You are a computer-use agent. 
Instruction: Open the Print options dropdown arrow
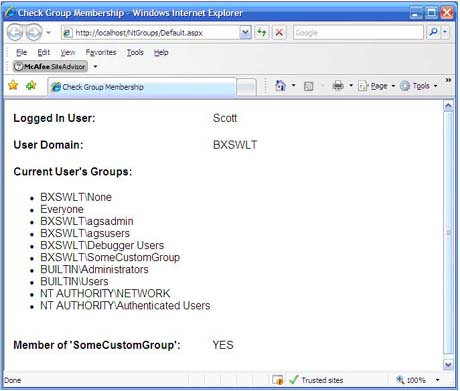pyautogui.click(x=351, y=86)
